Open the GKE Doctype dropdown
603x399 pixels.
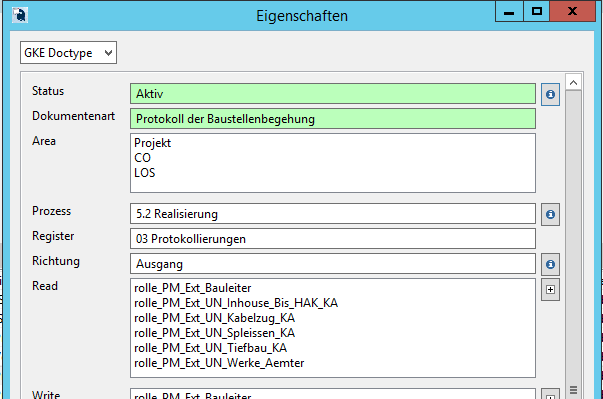(68, 53)
